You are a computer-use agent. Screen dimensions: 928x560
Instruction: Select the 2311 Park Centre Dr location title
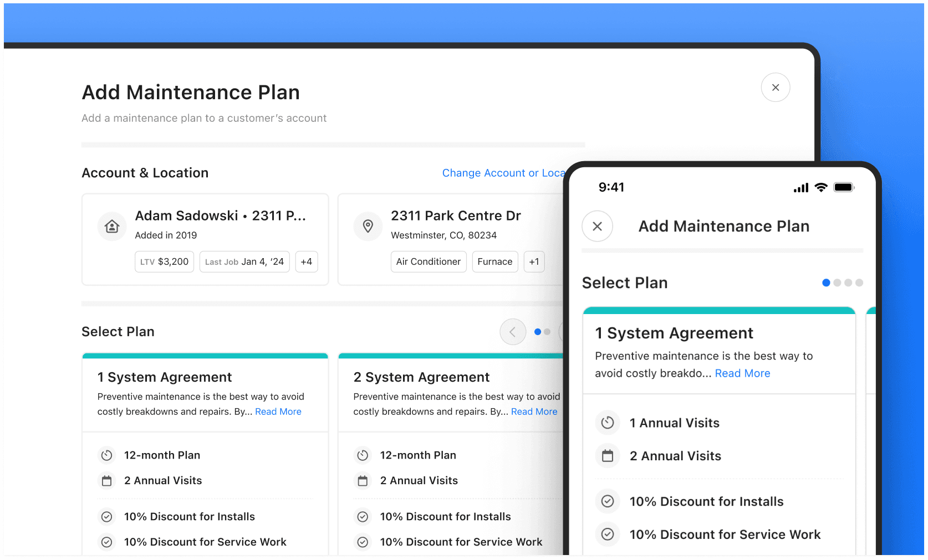pos(456,215)
